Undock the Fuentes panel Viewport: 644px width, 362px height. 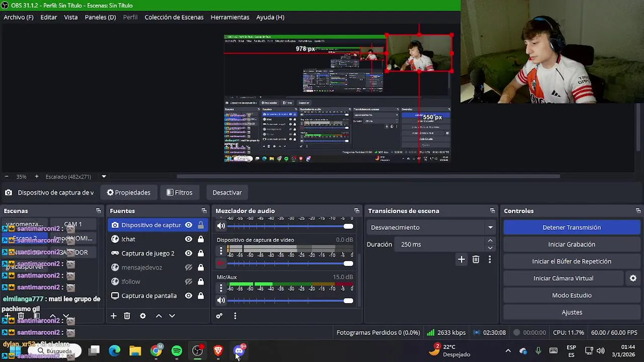tap(204, 211)
